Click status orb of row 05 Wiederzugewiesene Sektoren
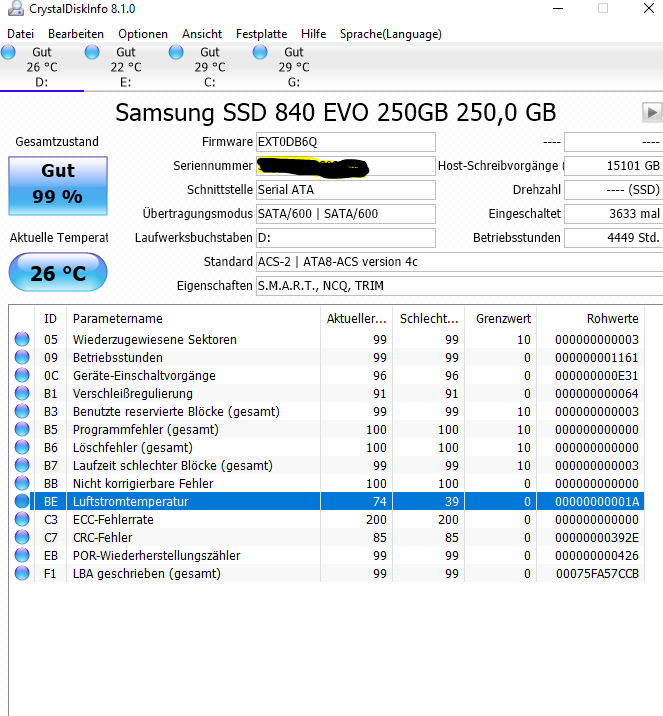Image resolution: width=663 pixels, height=716 pixels. point(22,339)
